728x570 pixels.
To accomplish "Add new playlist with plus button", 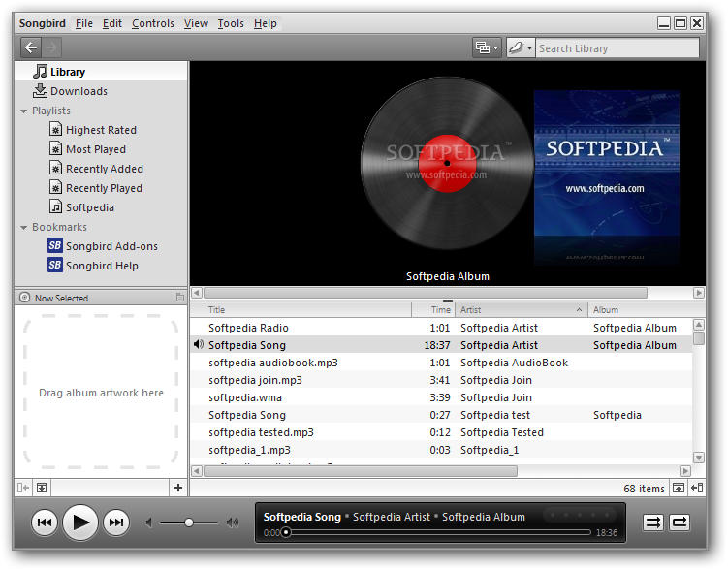I will coord(178,488).
